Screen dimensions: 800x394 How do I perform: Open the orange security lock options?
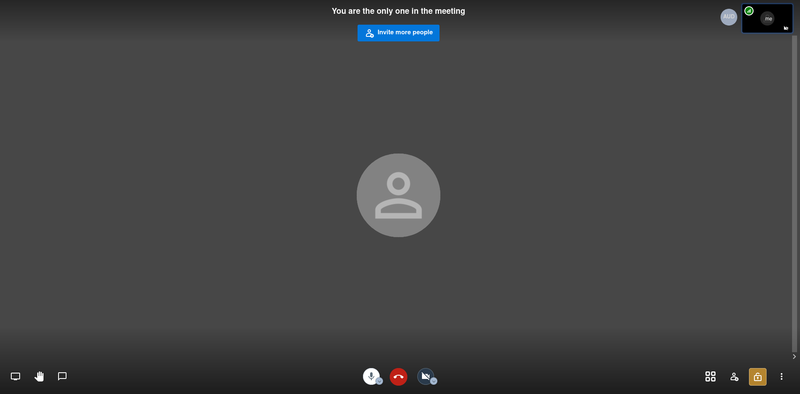(x=758, y=377)
